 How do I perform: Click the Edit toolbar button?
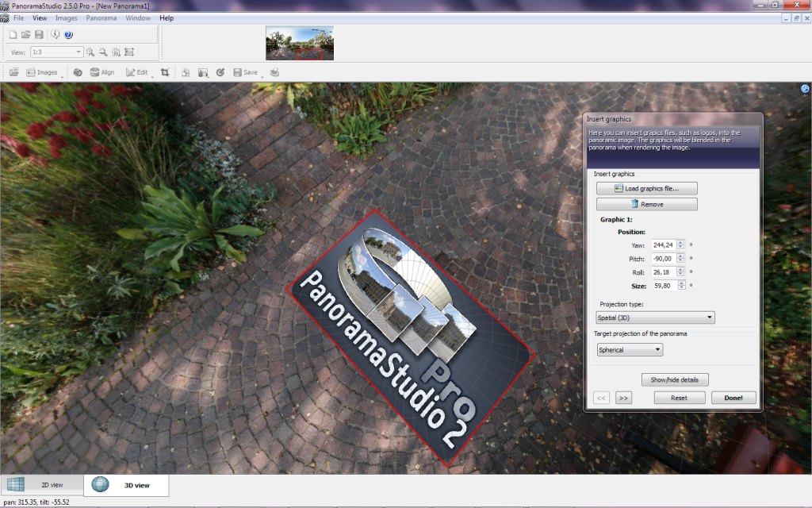(x=136, y=72)
